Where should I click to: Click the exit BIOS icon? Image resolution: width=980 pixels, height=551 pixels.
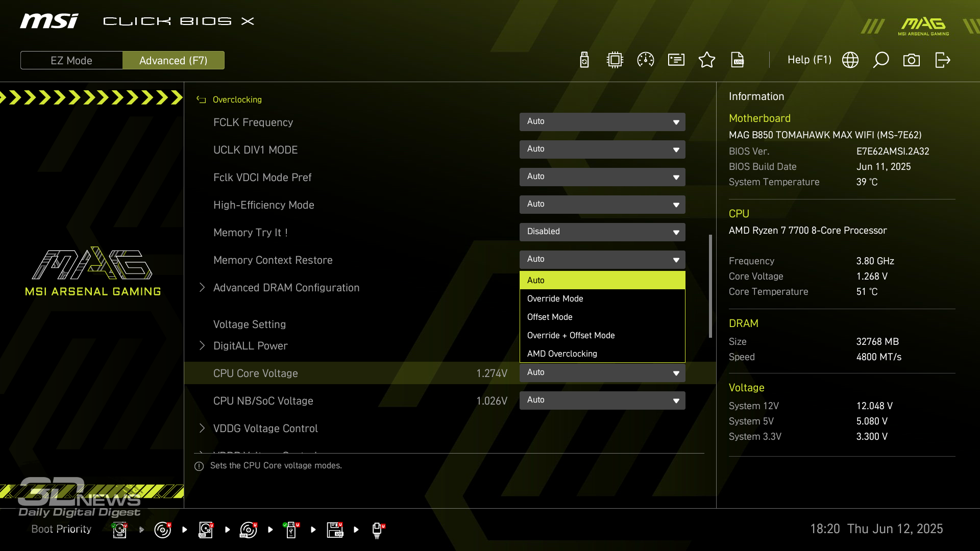click(x=942, y=60)
